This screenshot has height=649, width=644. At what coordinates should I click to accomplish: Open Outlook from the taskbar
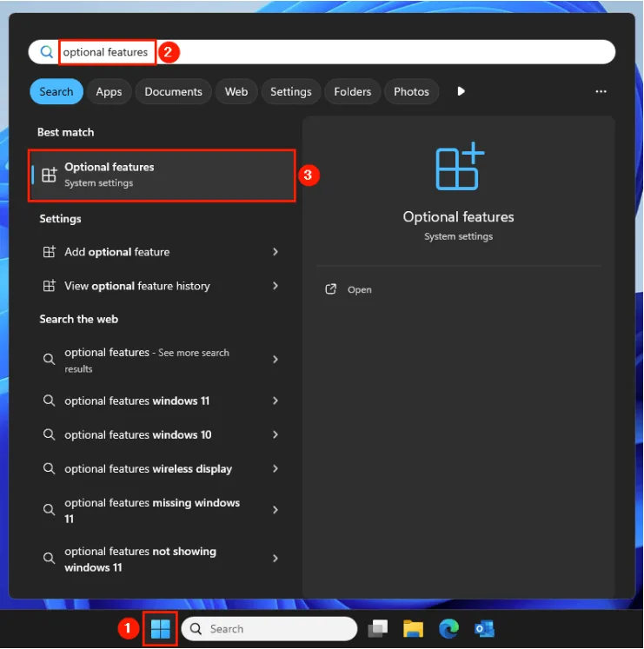click(484, 629)
